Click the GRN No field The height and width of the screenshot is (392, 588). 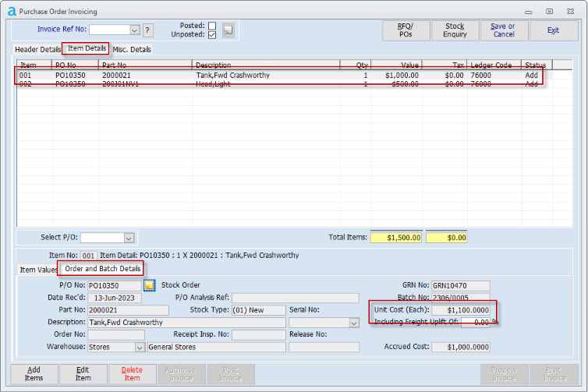point(461,286)
